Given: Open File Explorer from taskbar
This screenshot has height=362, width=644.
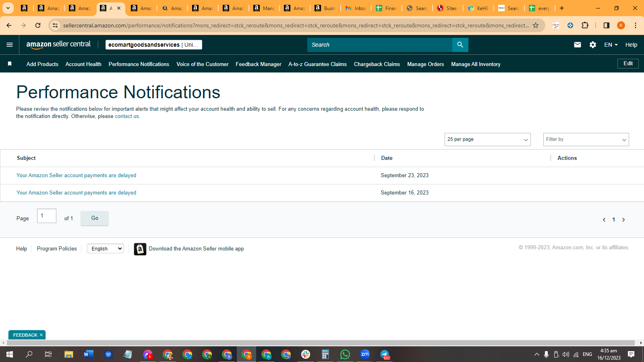Looking at the screenshot, I should click(x=69, y=354).
